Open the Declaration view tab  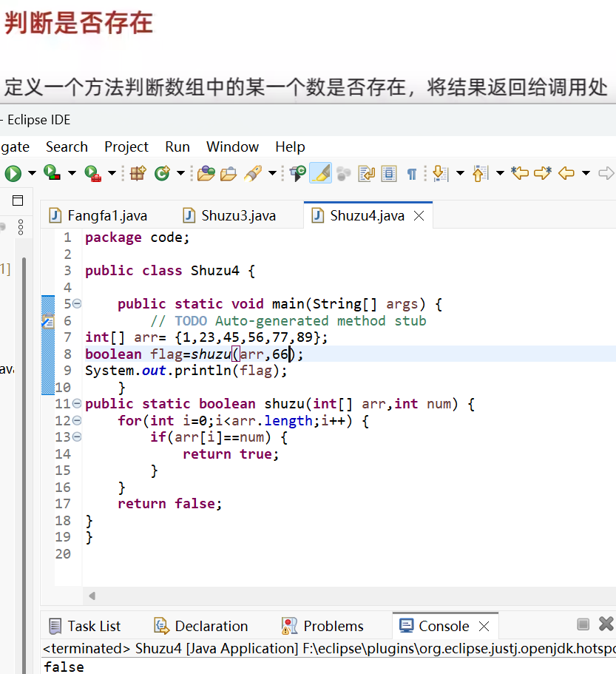[x=201, y=627]
